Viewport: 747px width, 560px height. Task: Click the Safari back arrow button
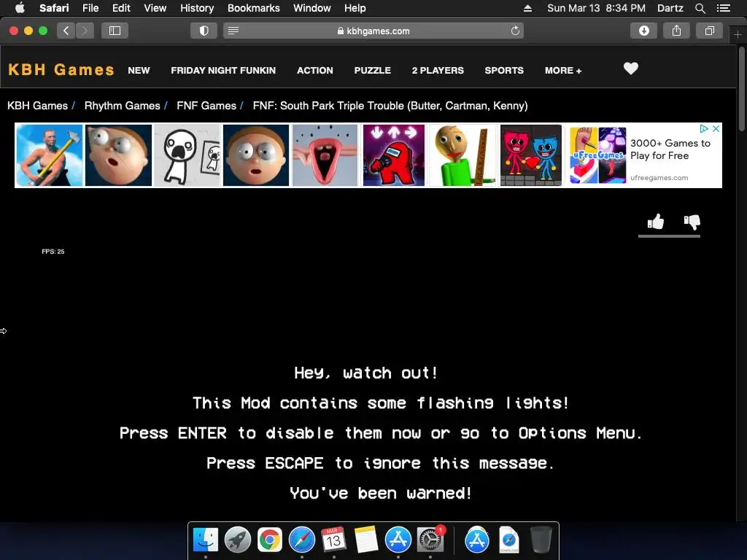[x=66, y=31]
